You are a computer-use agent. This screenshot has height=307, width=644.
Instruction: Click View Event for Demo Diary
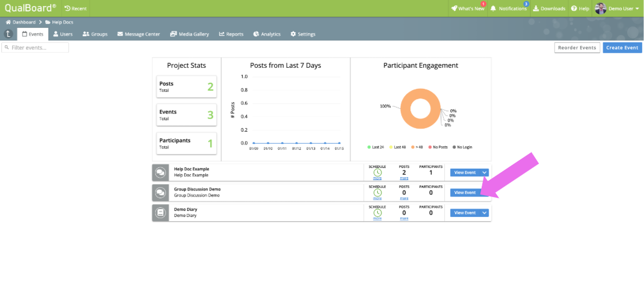(465, 213)
